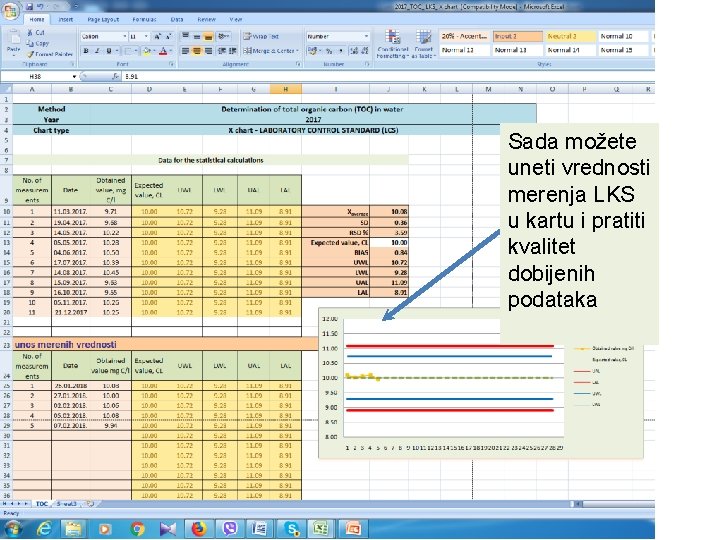
Task: Expand the Name Box dropdown
Action: pyautogui.click(x=73, y=77)
